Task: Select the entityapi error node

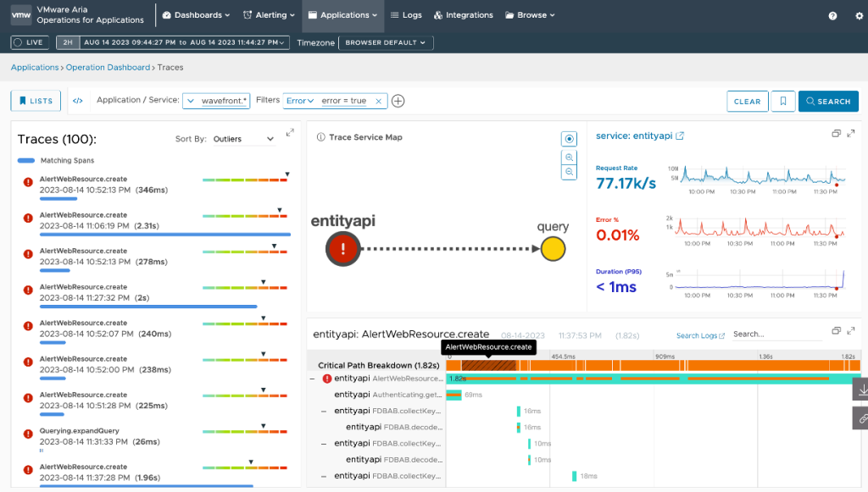Action: pos(343,249)
